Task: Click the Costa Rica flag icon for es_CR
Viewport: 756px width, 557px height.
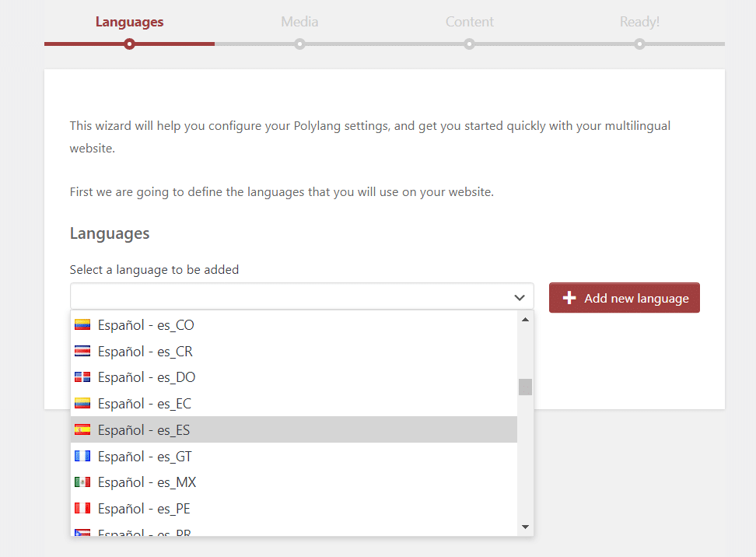Action: [x=82, y=351]
